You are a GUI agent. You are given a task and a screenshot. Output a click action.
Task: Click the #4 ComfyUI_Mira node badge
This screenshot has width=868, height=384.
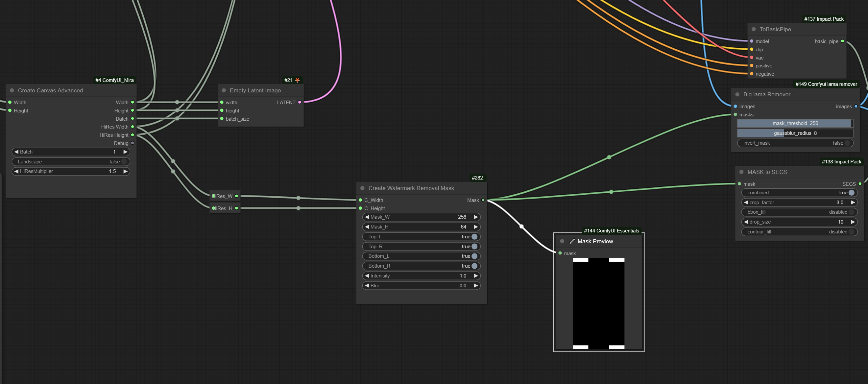click(x=114, y=80)
